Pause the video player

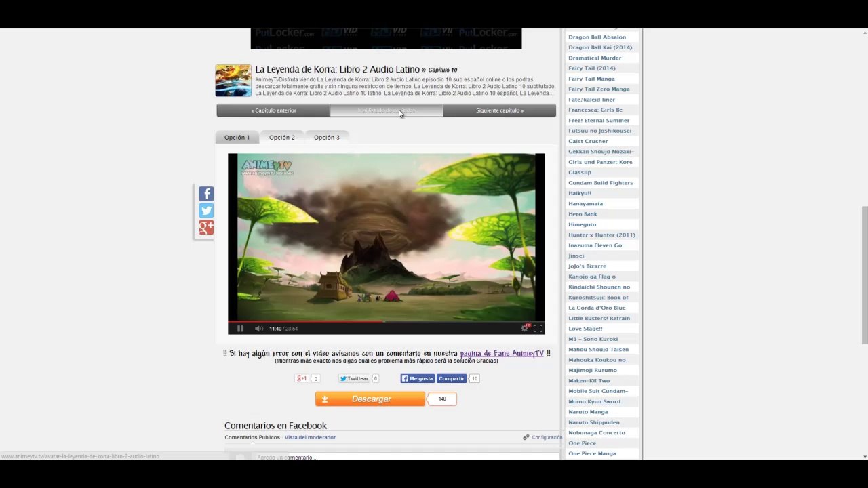pyautogui.click(x=240, y=329)
